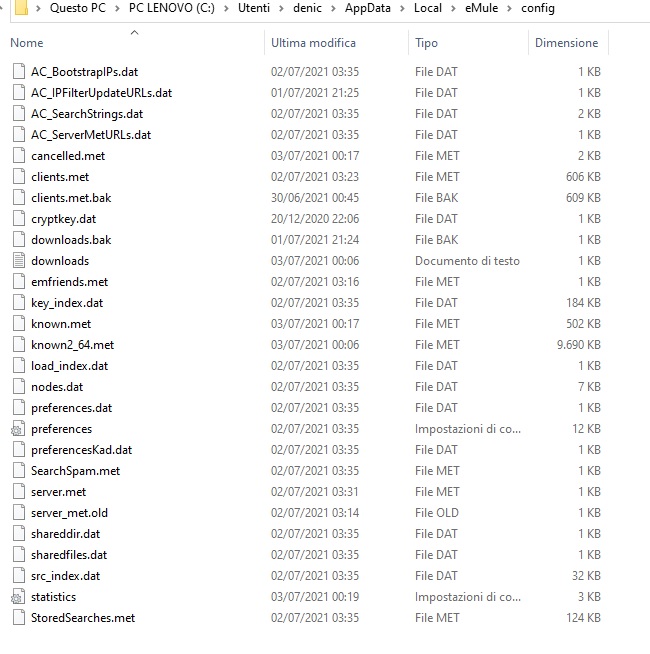Screen dimensions: 650x654
Task: Click the file icon next to SearchSpam.met
Action: click(19, 470)
